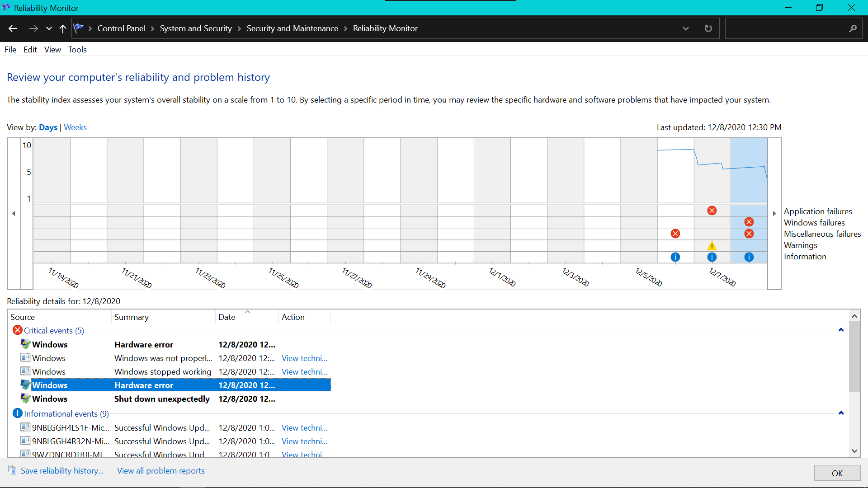This screenshot has height=488, width=868.
Task: Select first Hardware error Windows row
Action: pos(175,345)
